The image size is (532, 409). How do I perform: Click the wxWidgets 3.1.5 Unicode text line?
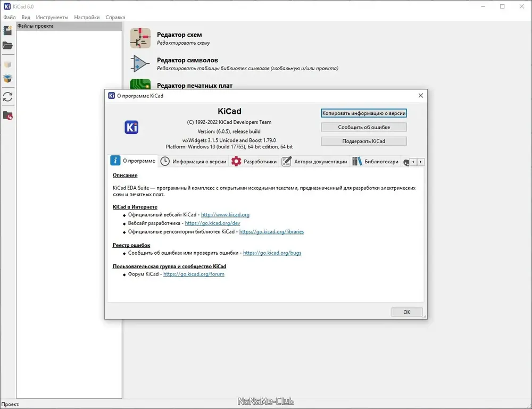pyautogui.click(x=229, y=140)
